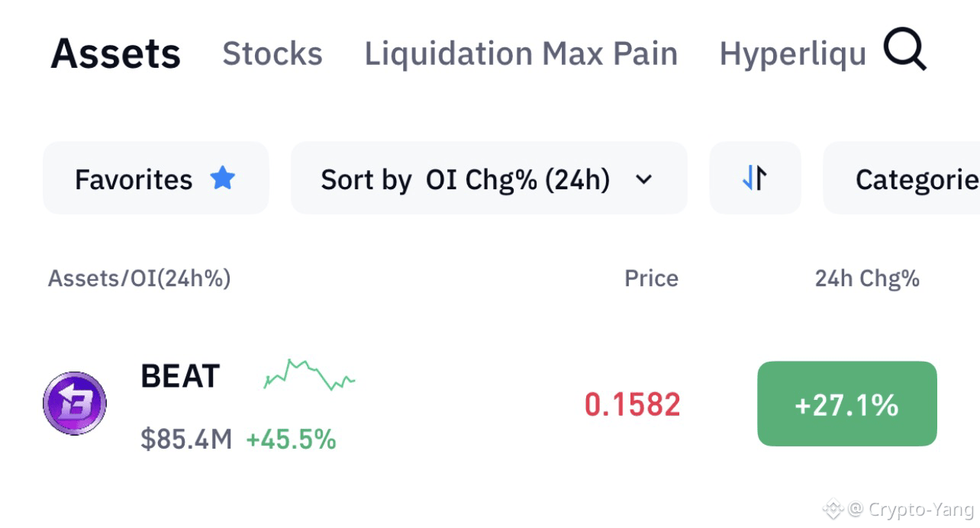Click the Binance watermark logo icon
Screen dimensions: 980x528
(x=832, y=509)
